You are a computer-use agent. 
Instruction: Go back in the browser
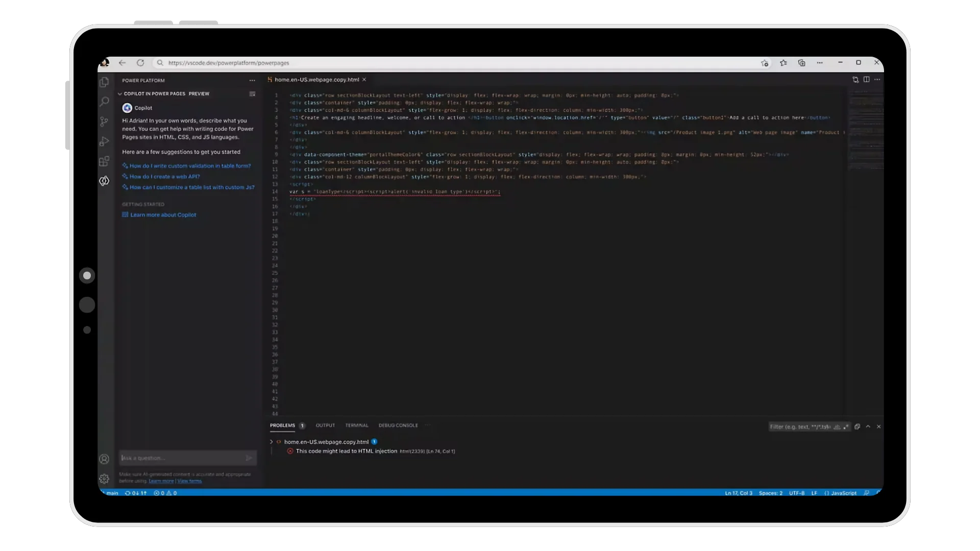pyautogui.click(x=122, y=63)
